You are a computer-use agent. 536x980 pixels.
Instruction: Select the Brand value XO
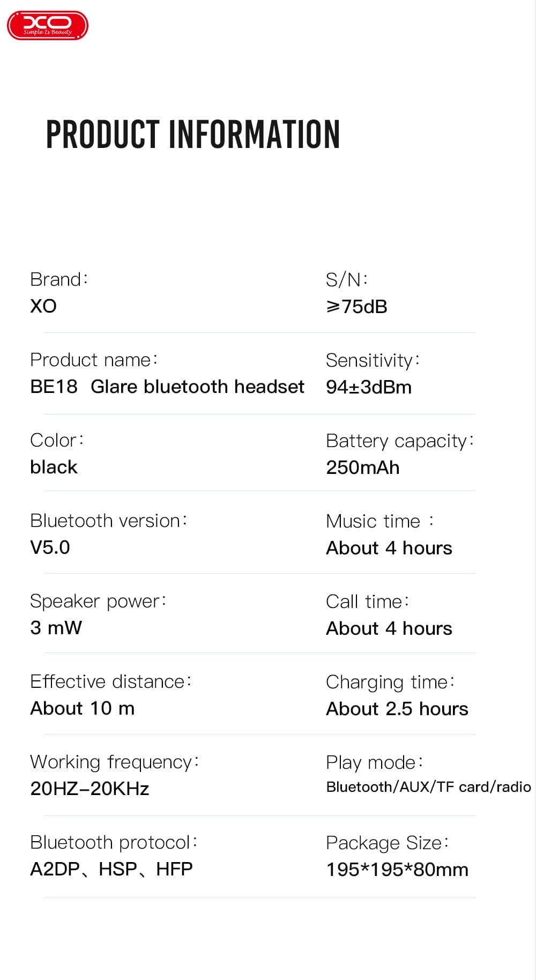tap(43, 306)
